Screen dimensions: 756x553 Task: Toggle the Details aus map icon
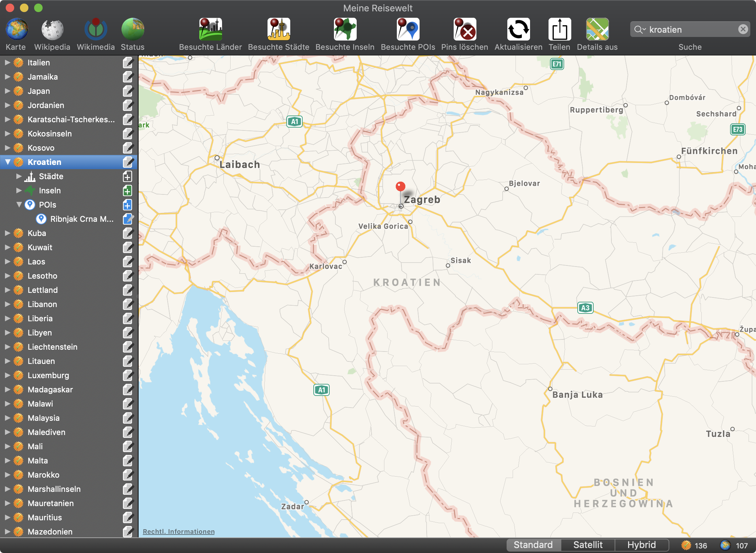[597, 29]
